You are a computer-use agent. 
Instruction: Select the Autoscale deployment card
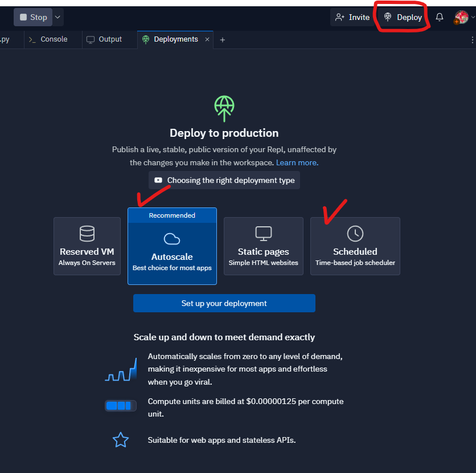point(172,246)
